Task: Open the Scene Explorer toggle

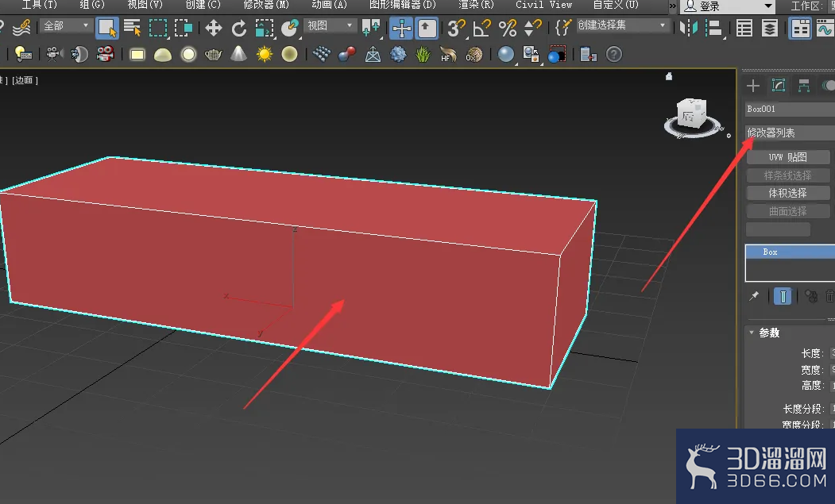Action: pos(744,28)
